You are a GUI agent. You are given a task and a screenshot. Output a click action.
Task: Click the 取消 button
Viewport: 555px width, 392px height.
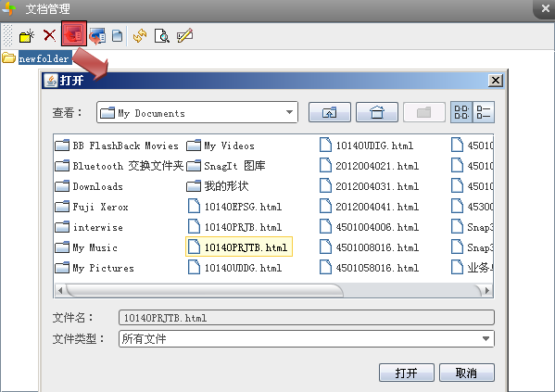(x=466, y=373)
